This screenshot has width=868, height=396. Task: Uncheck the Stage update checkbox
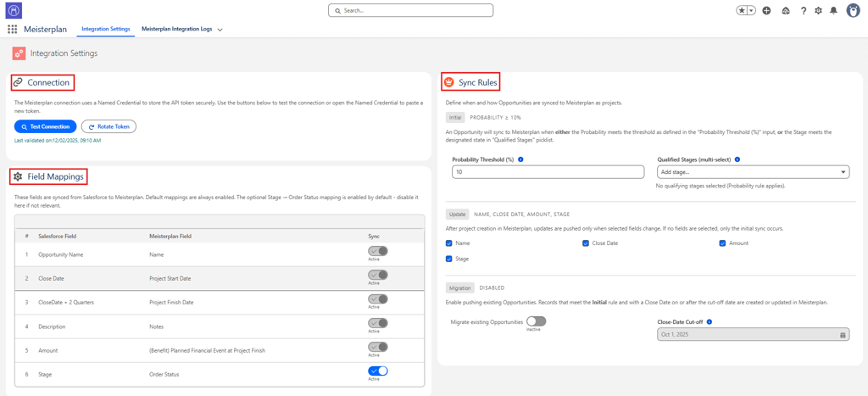(x=448, y=259)
